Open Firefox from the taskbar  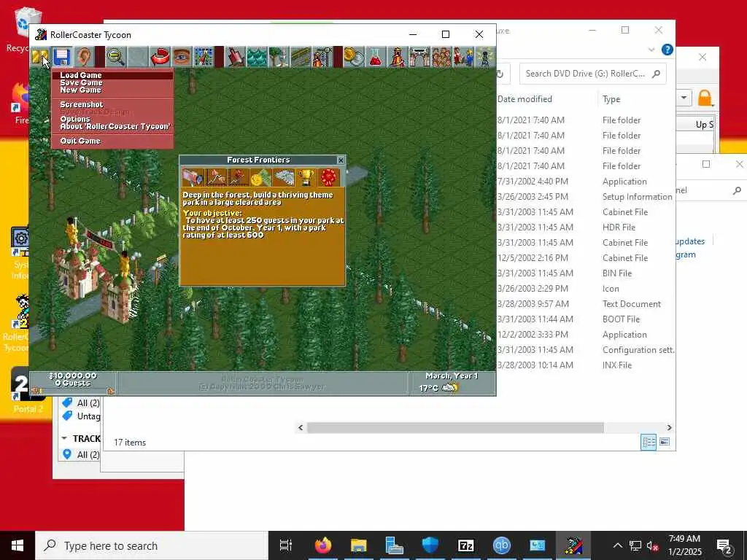coord(323,545)
